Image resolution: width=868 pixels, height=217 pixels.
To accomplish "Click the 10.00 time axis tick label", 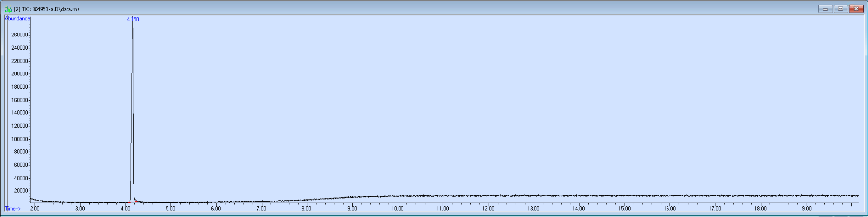I will coord(398,209).
